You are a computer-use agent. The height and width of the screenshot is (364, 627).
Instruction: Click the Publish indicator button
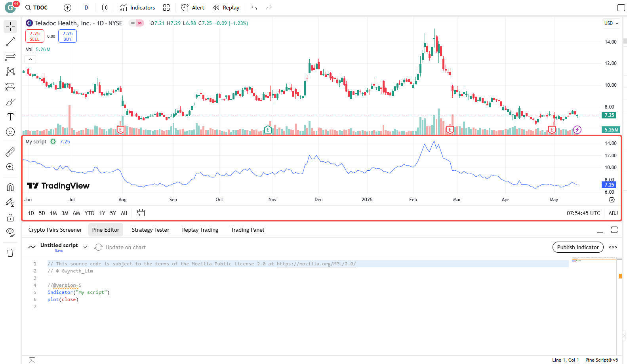(577, 247)
